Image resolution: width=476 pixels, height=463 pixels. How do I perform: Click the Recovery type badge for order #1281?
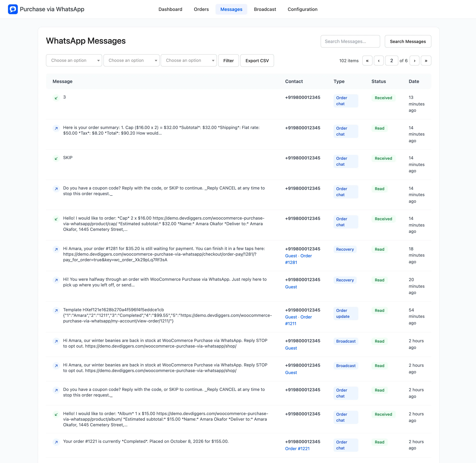point(345,249)
